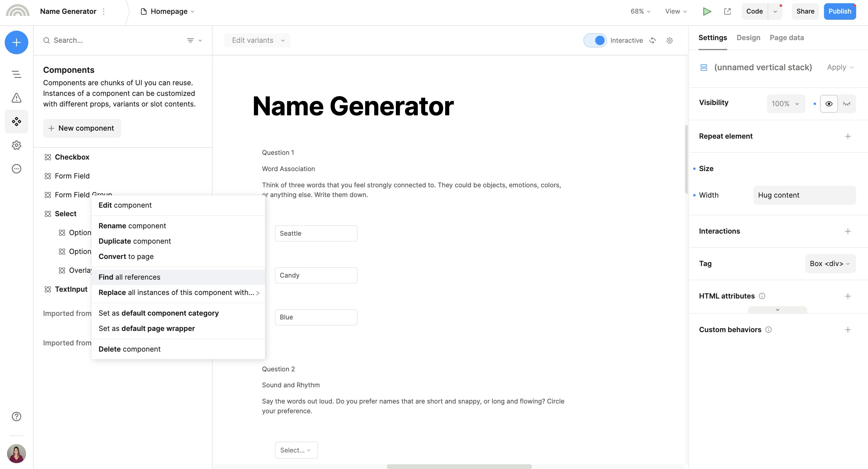Click the canvas gear settings icon

point(670,40)
